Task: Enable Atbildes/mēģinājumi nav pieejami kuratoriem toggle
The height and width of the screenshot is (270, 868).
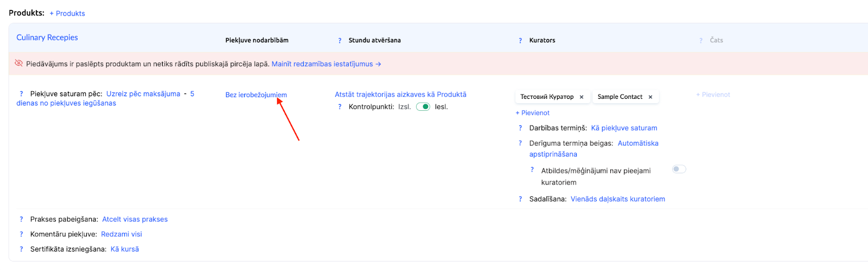Action: point(679,169)
